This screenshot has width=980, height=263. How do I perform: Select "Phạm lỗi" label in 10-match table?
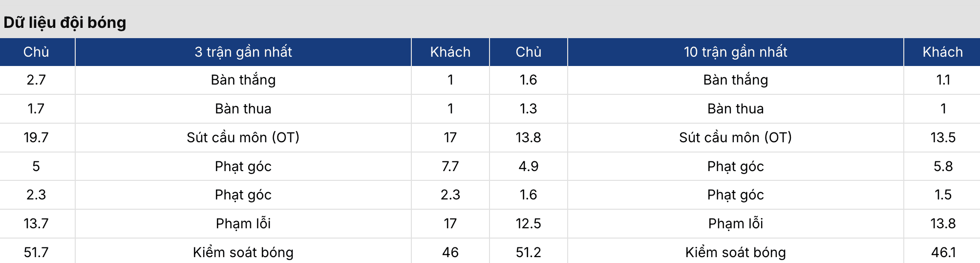pos(735,223)
